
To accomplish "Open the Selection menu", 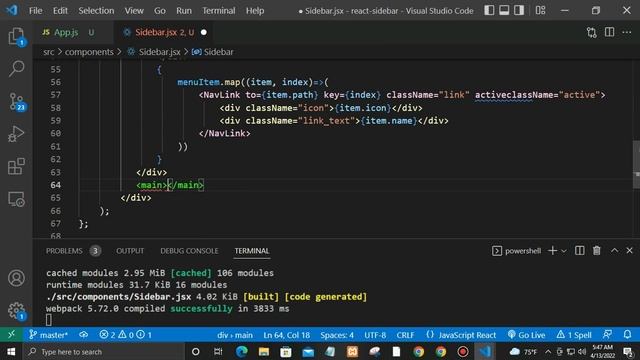I will click(96, 11).
